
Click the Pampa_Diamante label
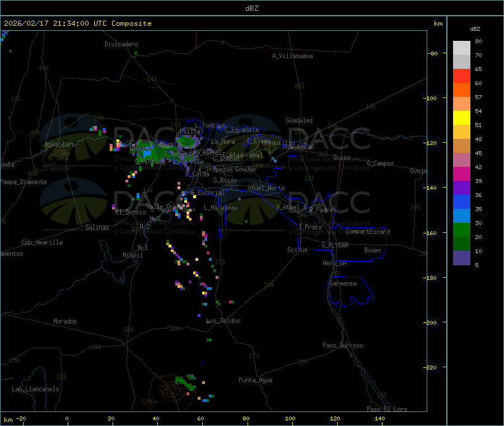point(24,182)
